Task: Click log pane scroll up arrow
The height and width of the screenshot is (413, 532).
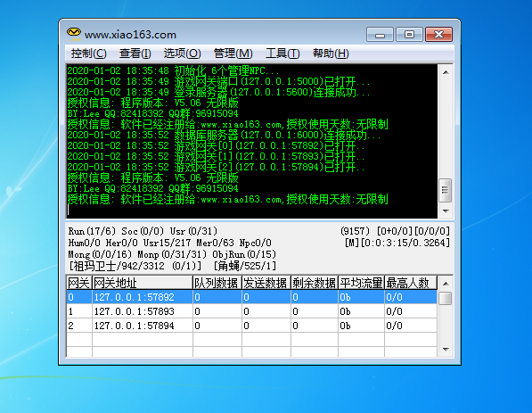Action: pos(446,72)
